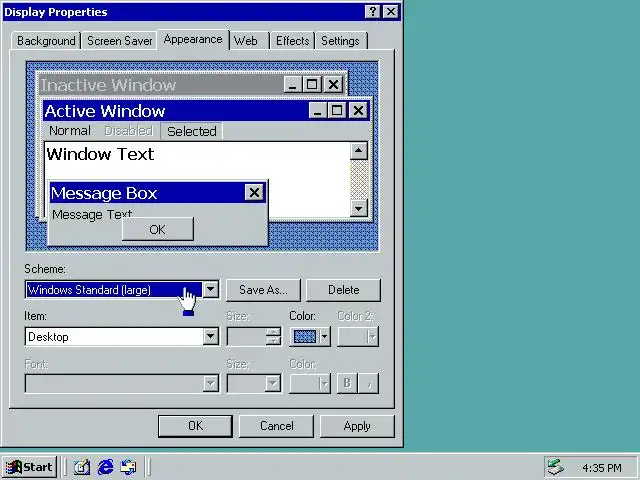Toggle the Italic font button

pyautogui.click(x=369, y=383)
